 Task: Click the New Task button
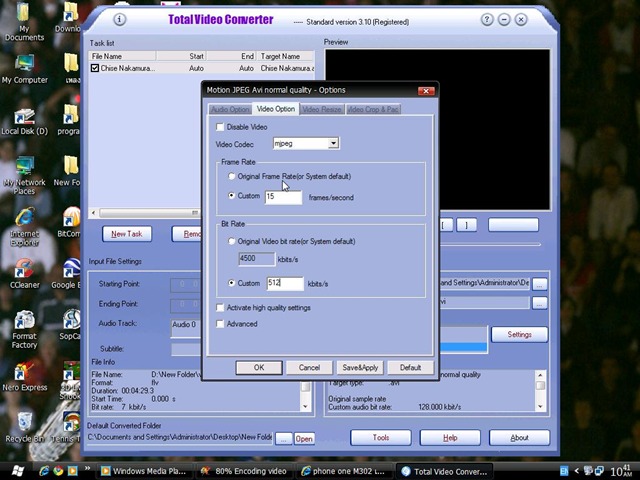(127, 234)
